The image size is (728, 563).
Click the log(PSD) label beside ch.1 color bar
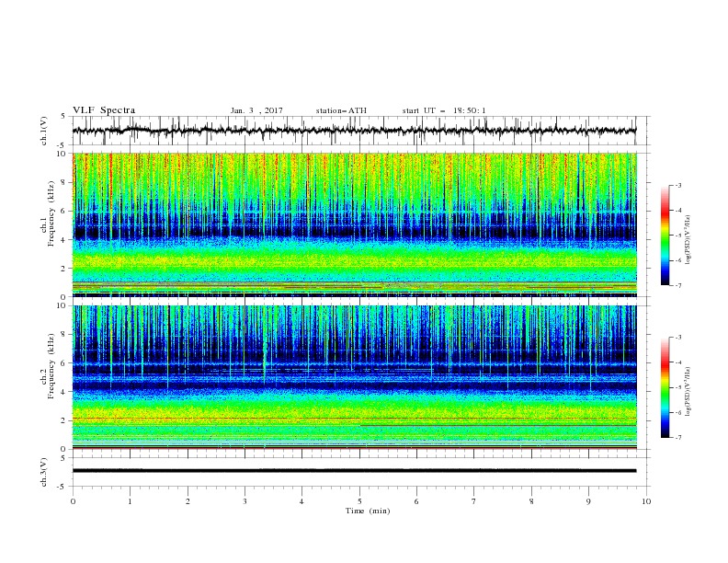click(688, 240)
